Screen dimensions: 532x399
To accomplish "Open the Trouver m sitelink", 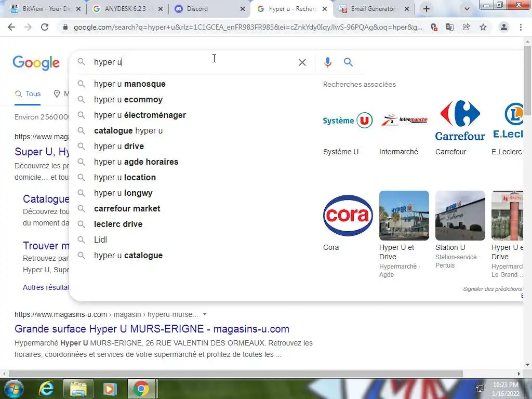I will tap(46, 246).
